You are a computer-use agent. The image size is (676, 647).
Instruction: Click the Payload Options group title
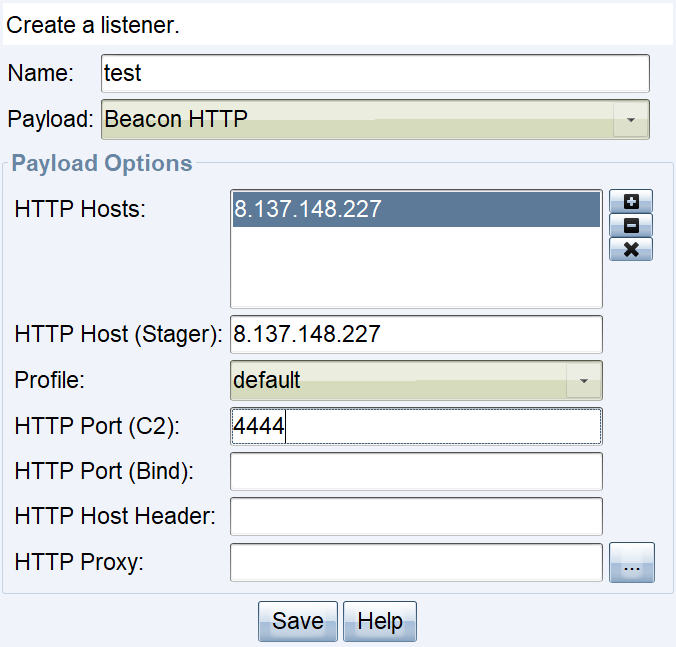[101, 163]
